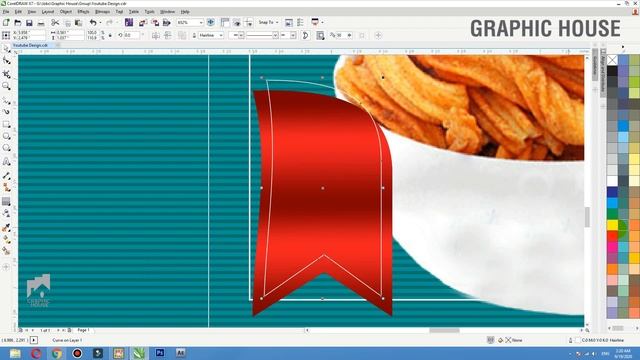Toggle Mirror vertically button
The image size is (640, 360).
tap(167, 36)
